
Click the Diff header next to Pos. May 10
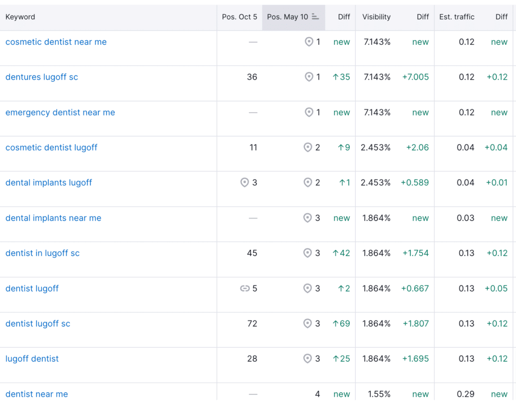344,17
